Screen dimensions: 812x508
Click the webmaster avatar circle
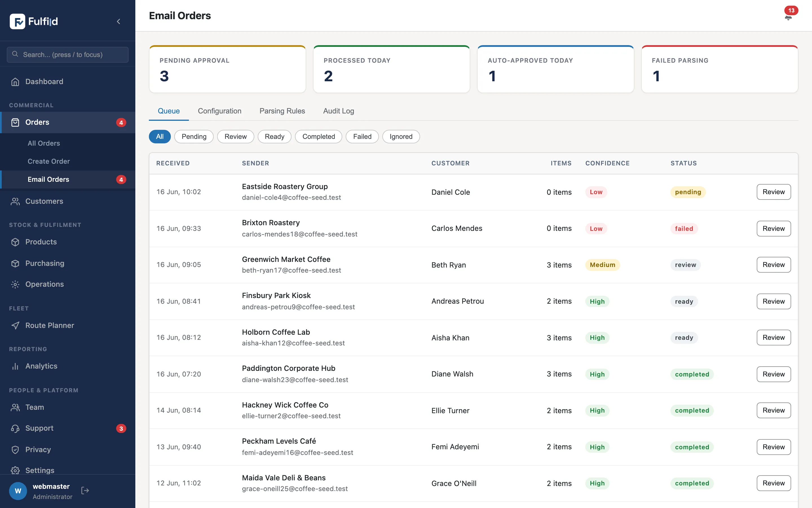18,491
